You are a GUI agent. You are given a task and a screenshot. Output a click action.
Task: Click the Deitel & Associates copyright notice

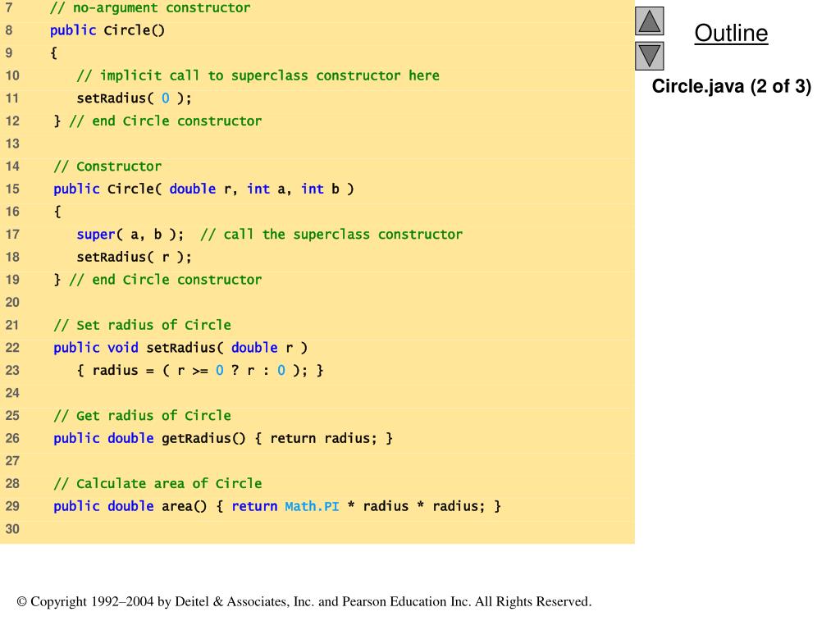pyautogui.click(x=304, y=601)
